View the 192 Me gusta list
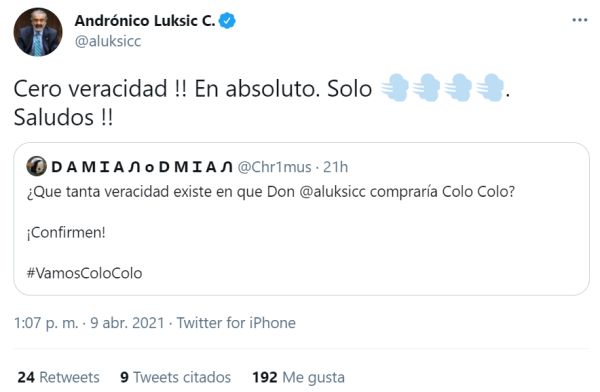This screenshot has width=600, height=392. [298, 377]
